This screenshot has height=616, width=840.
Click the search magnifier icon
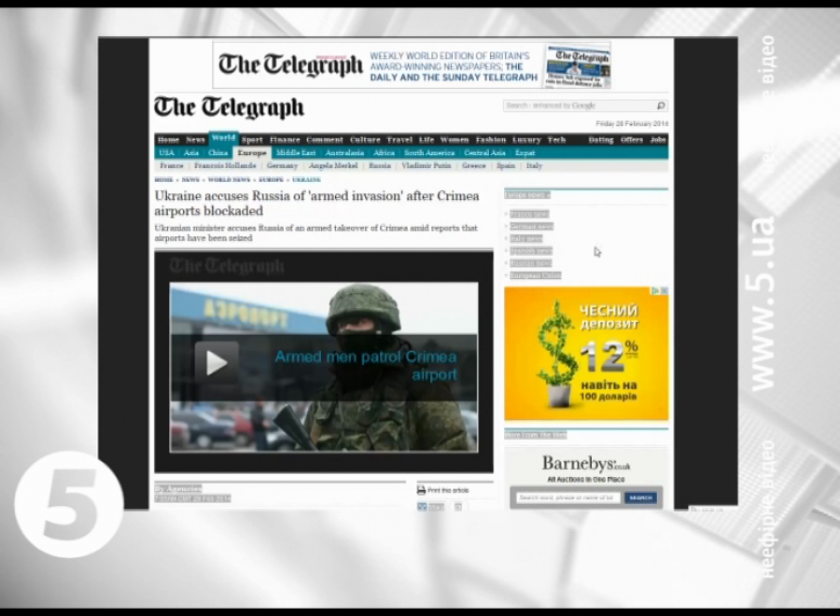(x=661, y=106)
